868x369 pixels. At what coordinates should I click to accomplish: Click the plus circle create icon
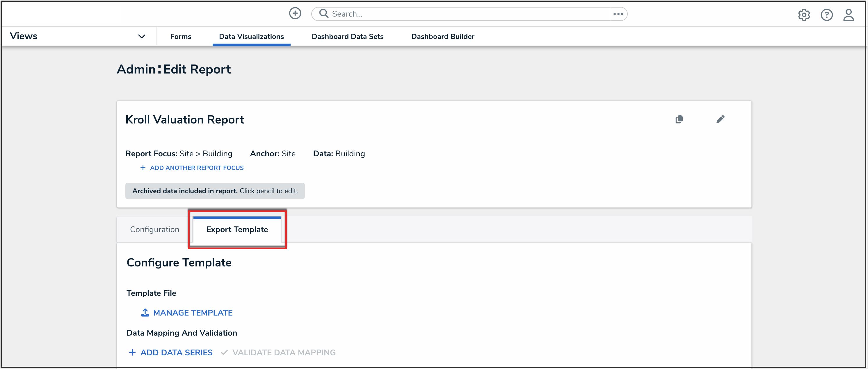(295, 13)
